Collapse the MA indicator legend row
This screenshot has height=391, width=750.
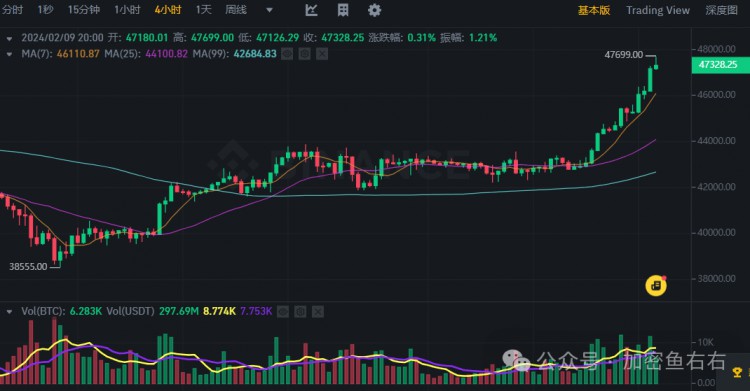(x=9, y=55)
